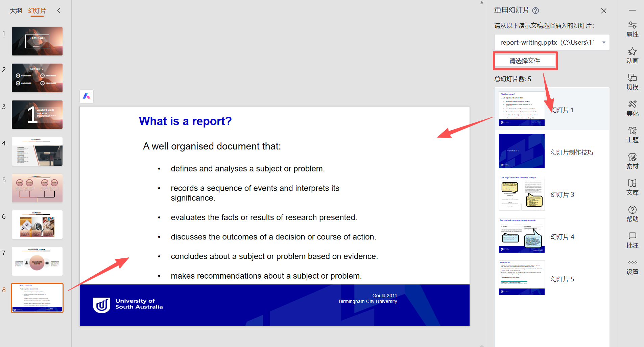Open the 切换 transition panel

tap(632, 82)
